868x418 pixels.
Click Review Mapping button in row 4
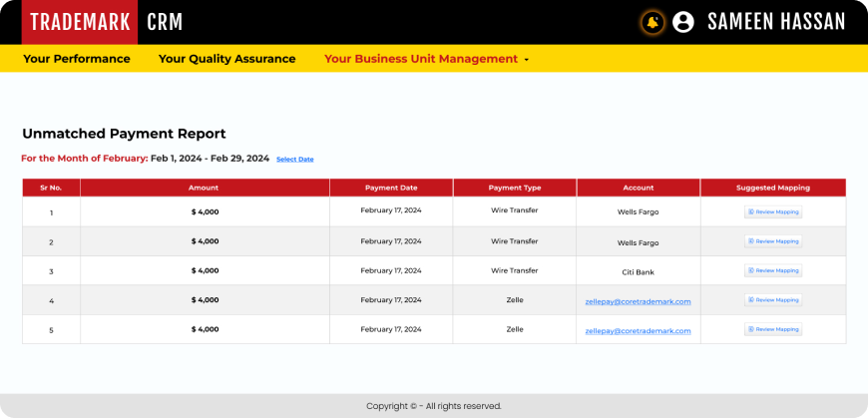point(773,300)
